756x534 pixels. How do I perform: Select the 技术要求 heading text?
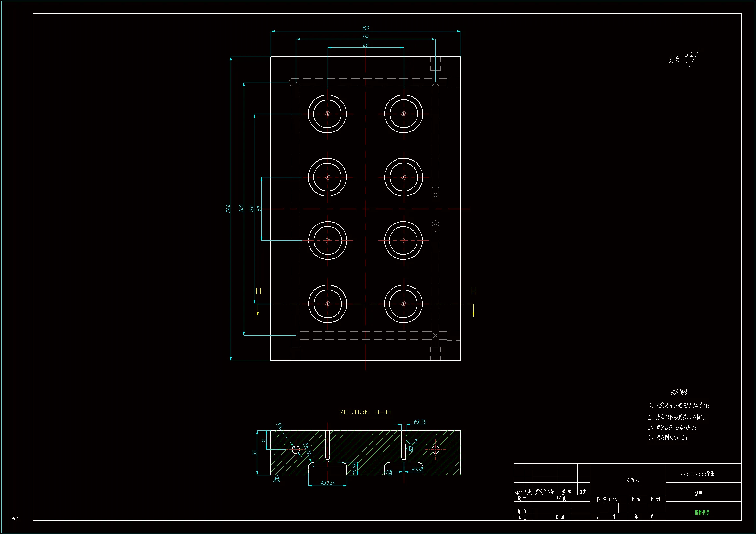[679, 392]
